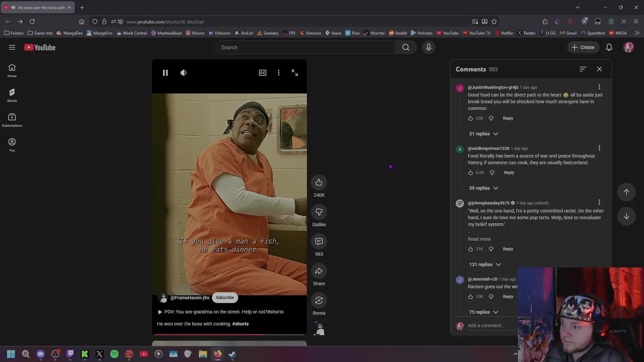Search with your voice microphone
Screen dimensions: 644x362
click(x=429, y=47)
